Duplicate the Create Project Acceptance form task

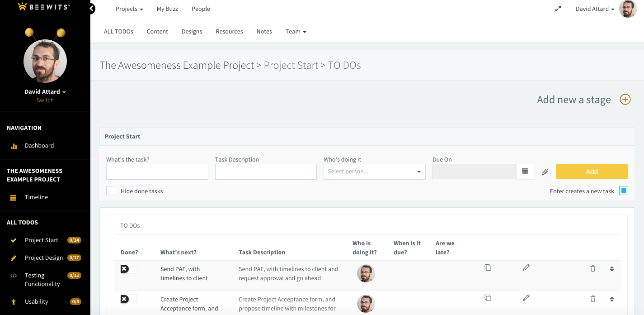tap(488, 298)
